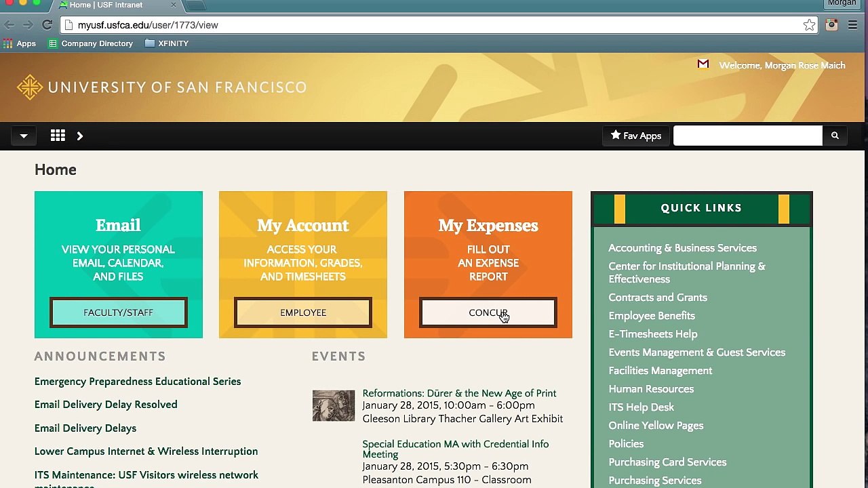Open a new browser tab
The image size is (868, 488).
tap(196, 5)
